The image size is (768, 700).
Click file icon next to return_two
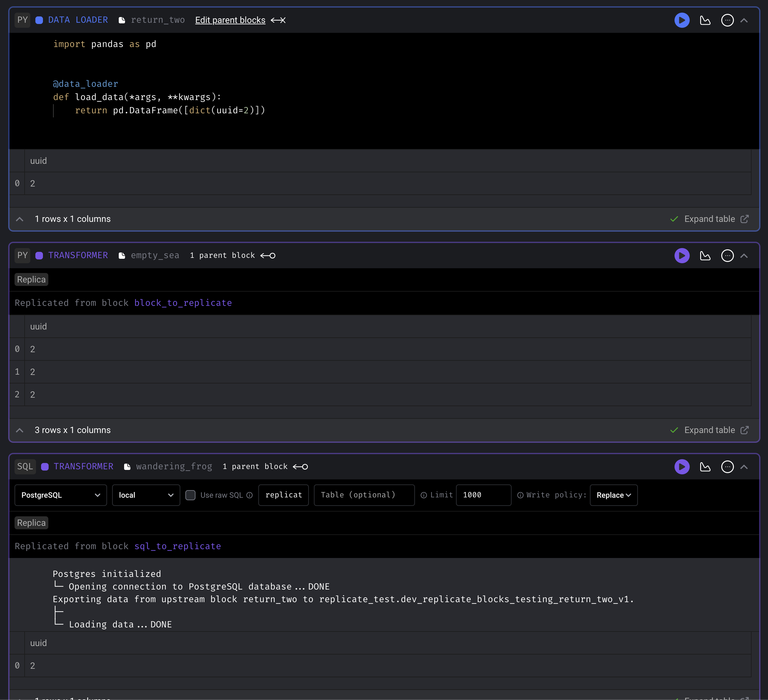coord(122,20)
